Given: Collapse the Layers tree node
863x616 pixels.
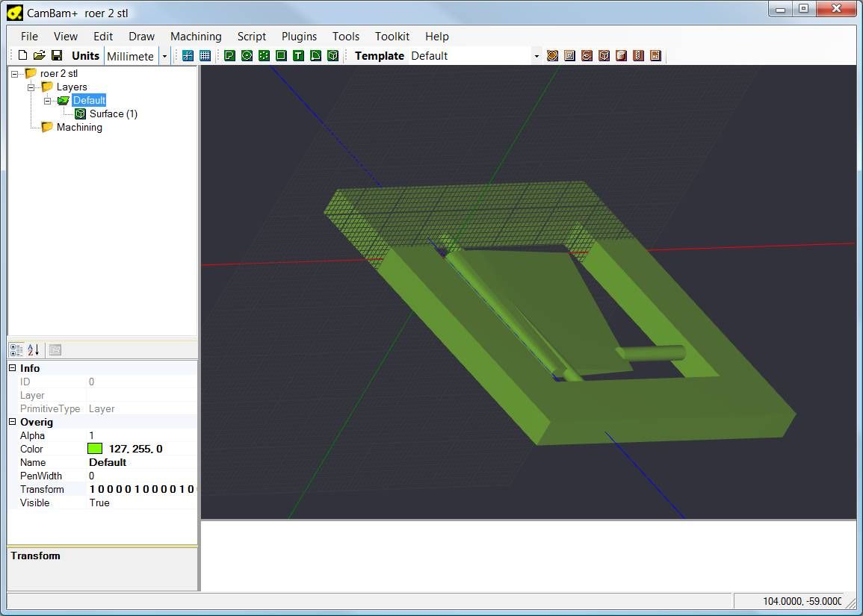Looking at the screenshot, I should pyautogui.click(x=31, y=87).
